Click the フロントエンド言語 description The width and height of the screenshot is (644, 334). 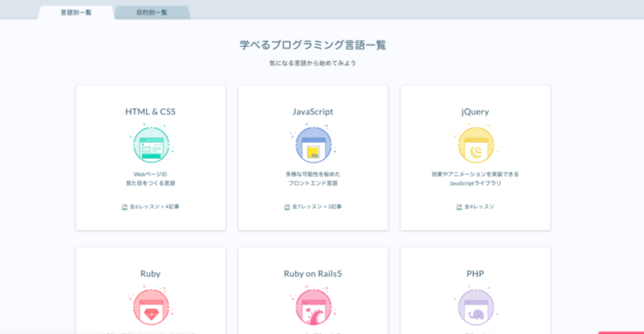(313, 183)
